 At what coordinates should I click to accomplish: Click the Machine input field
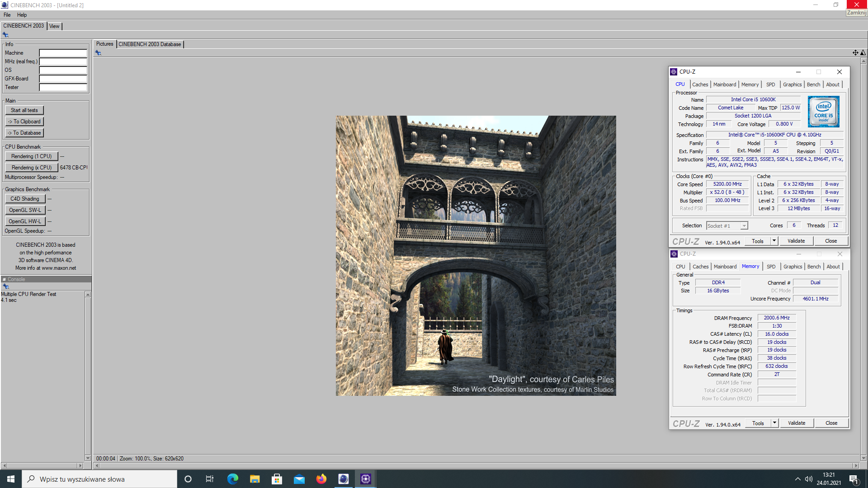[x=63, y=53]
